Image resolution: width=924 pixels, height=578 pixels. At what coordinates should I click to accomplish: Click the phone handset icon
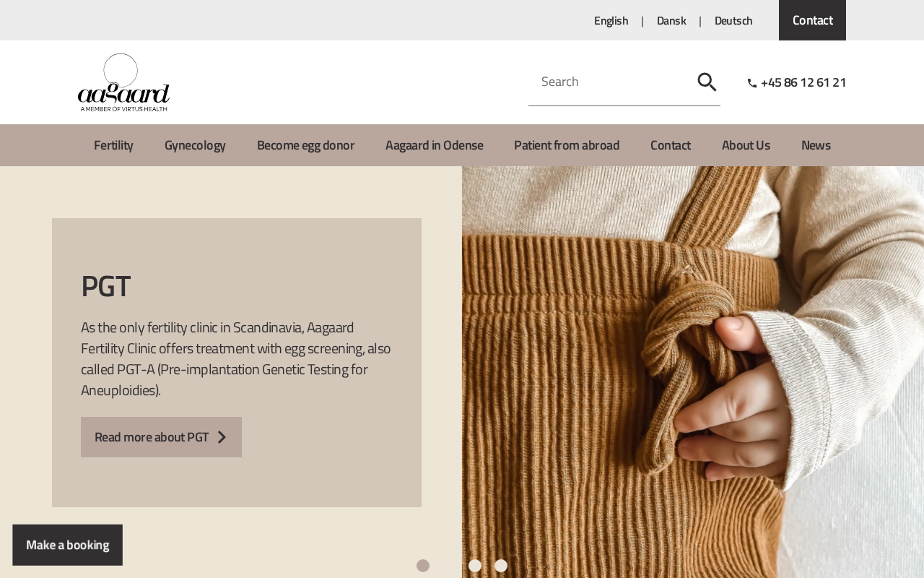752,83
